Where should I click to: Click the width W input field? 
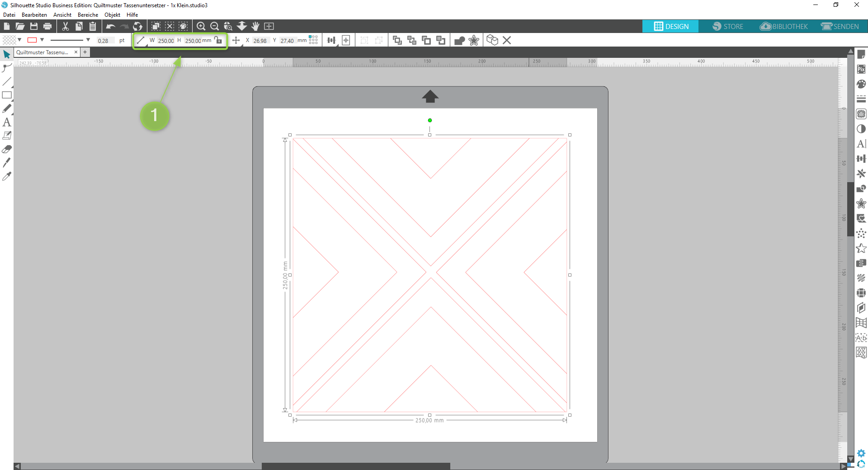point(165,41)
